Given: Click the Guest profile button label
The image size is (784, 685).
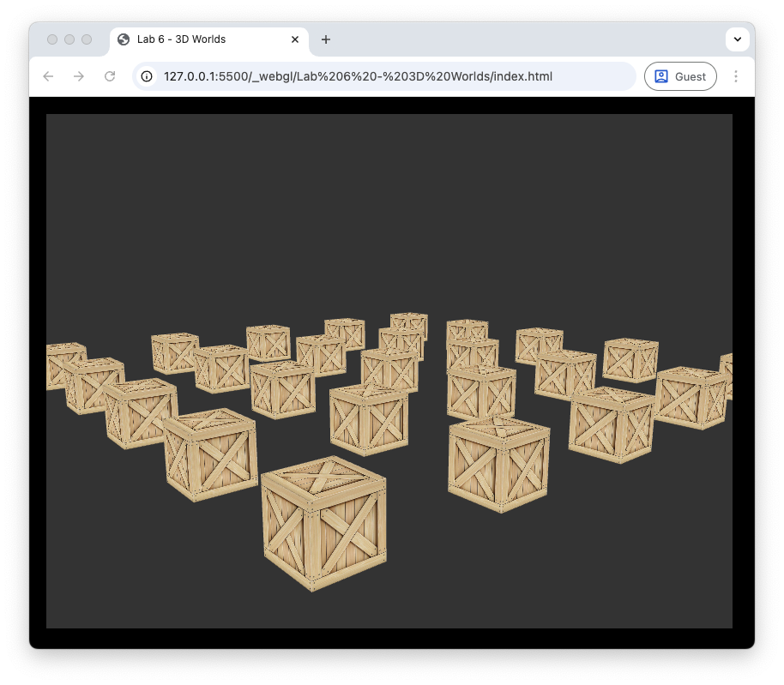Looking at the screenshot, I should [x=691, y=76].
